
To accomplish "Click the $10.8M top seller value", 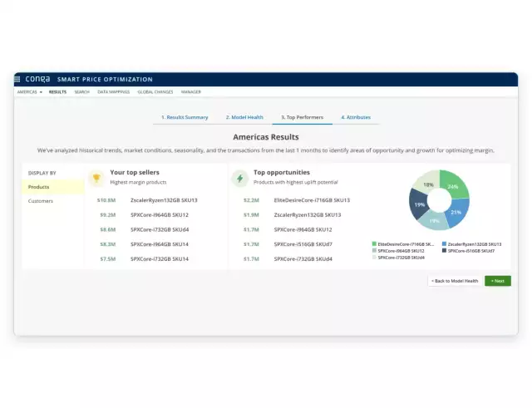I will pos(106,200).
